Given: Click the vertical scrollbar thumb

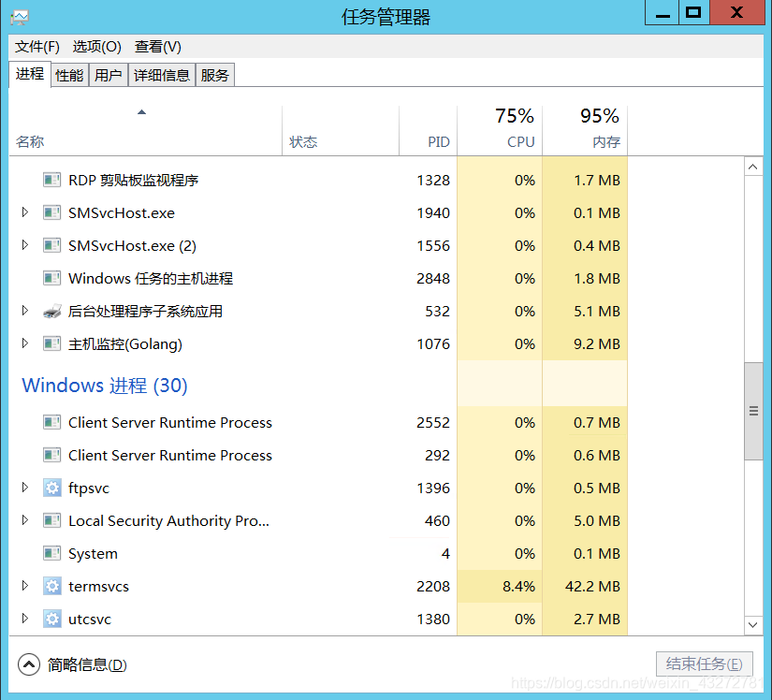Looking at the screenshot, I should coord(753,411).
